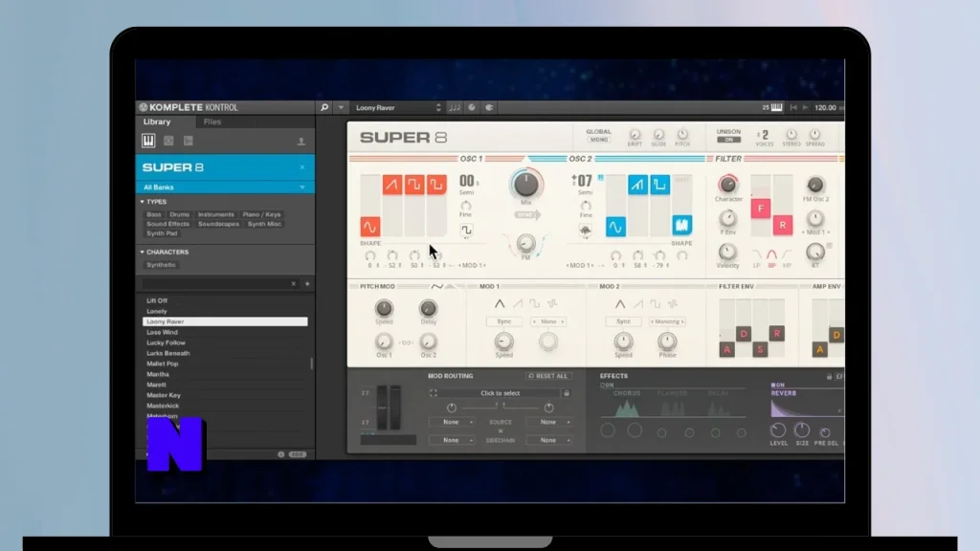980x551 pixels.
Task: Click the 'Click to select' routing field
Action: click(x=500, y=393)
